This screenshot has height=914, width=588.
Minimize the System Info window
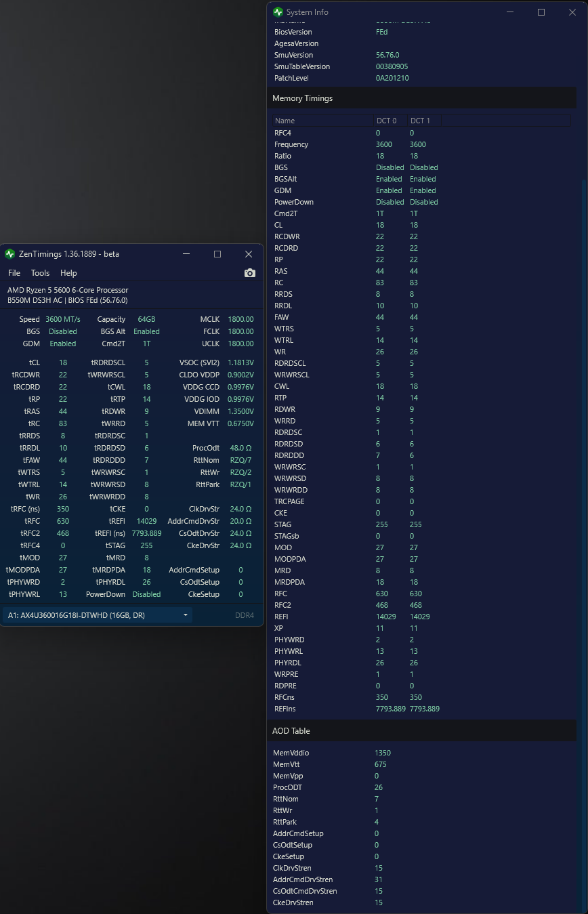click(x=510, y=12)
